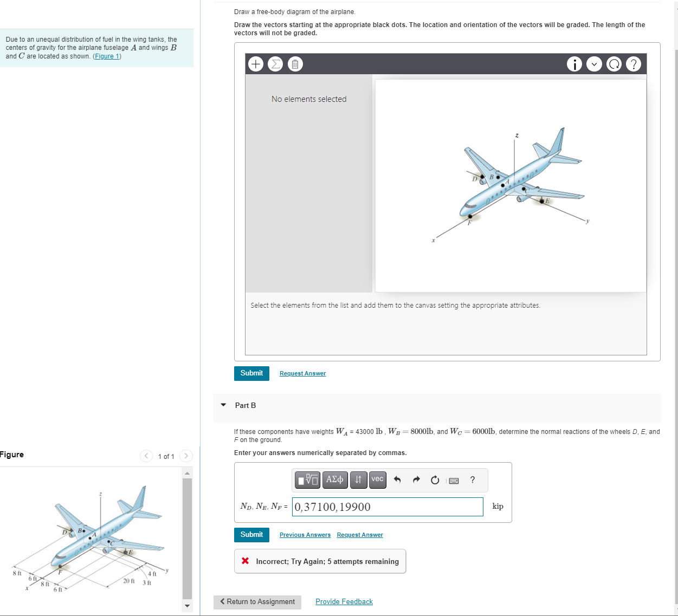Click the redo arrow in the answer toolbar

(416, 479)
